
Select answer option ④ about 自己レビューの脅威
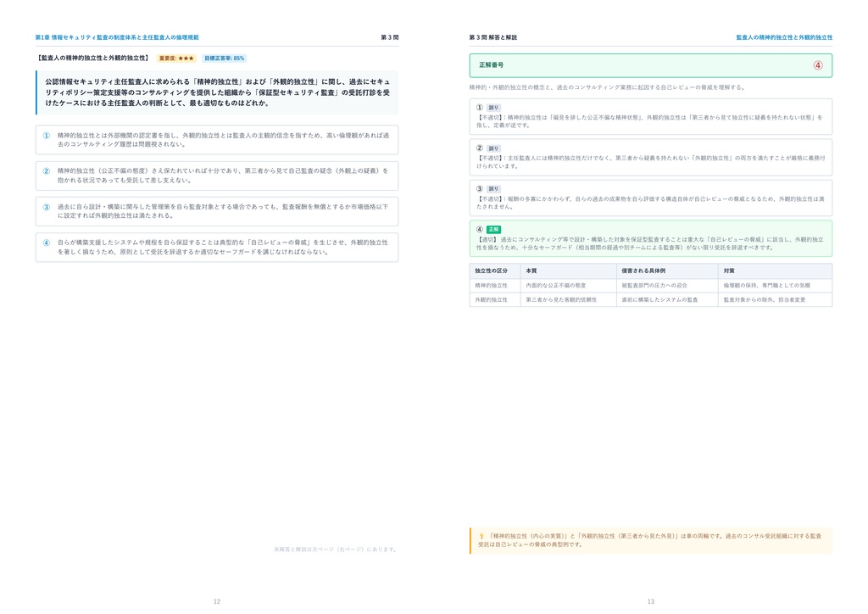click(217, 247)
